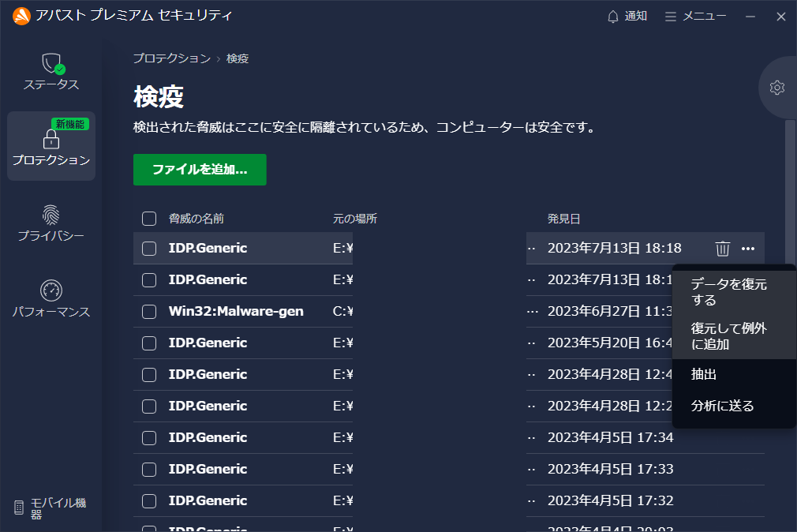Close the Avast window
797x532 pixels.
[x=781, y=17]
